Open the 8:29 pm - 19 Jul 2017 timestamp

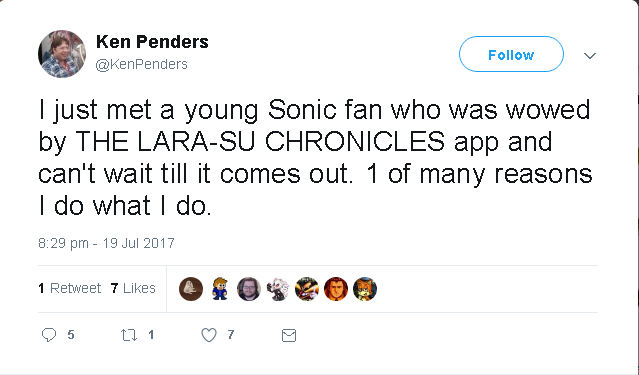point(106,243)
